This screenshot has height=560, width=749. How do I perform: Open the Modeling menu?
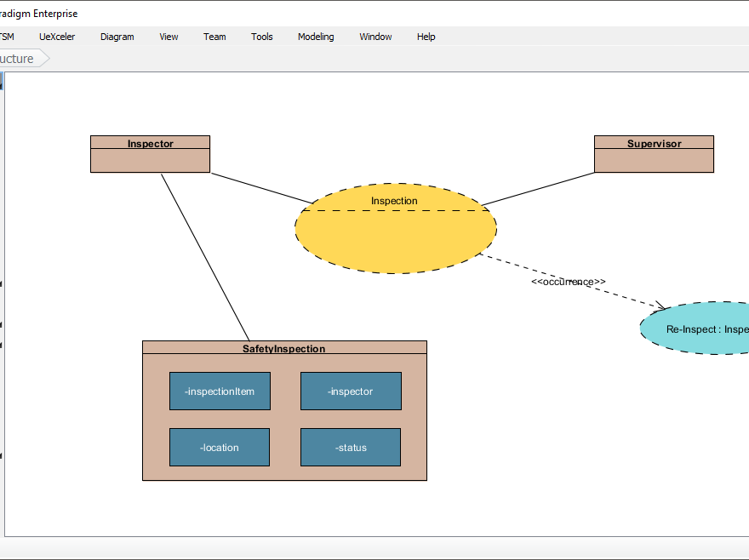(x=316, y=37)
